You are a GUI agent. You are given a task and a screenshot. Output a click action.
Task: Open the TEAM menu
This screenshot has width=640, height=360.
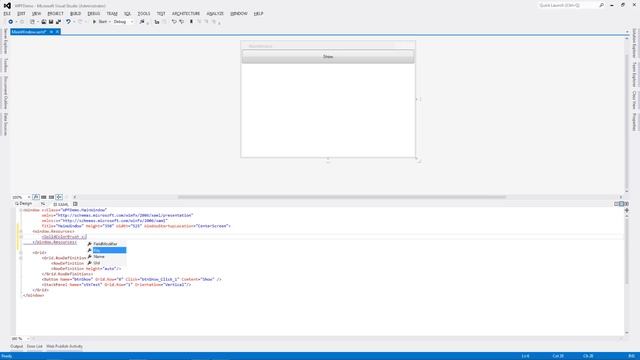pyautogui.click(x=112, y=13)
